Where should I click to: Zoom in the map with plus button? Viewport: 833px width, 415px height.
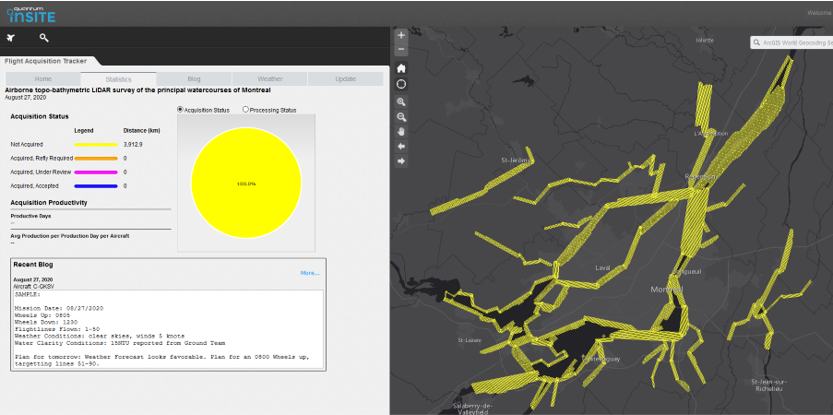click(401, 35)
